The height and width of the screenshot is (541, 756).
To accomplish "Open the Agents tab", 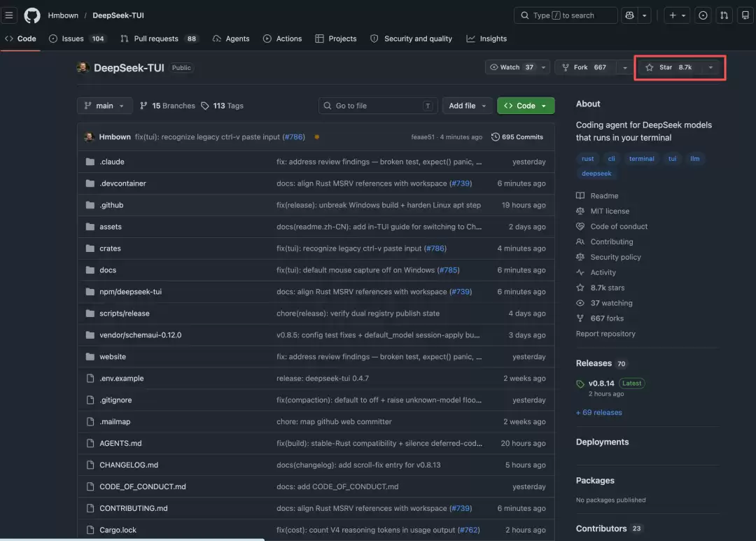I will point(231,38).
